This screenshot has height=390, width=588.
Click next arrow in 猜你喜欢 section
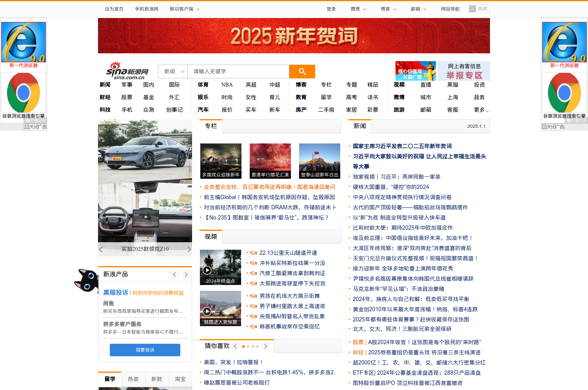[265, 346]
